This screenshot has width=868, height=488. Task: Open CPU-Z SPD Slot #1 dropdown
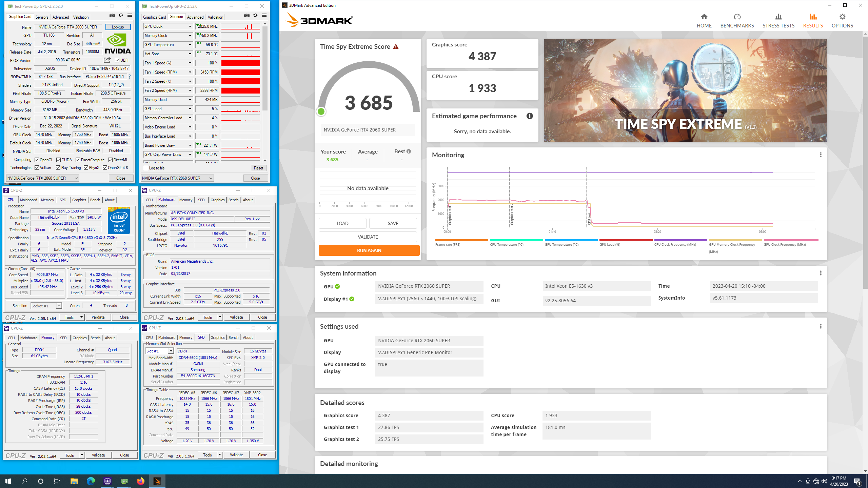(160, 351)
